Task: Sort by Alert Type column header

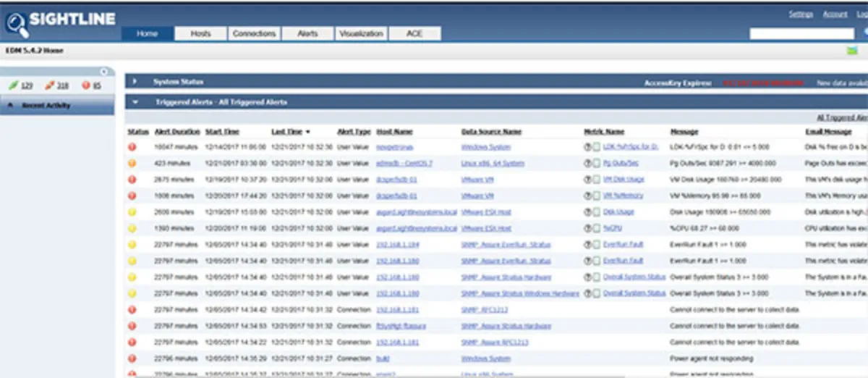Action: (x=354, y=132)
